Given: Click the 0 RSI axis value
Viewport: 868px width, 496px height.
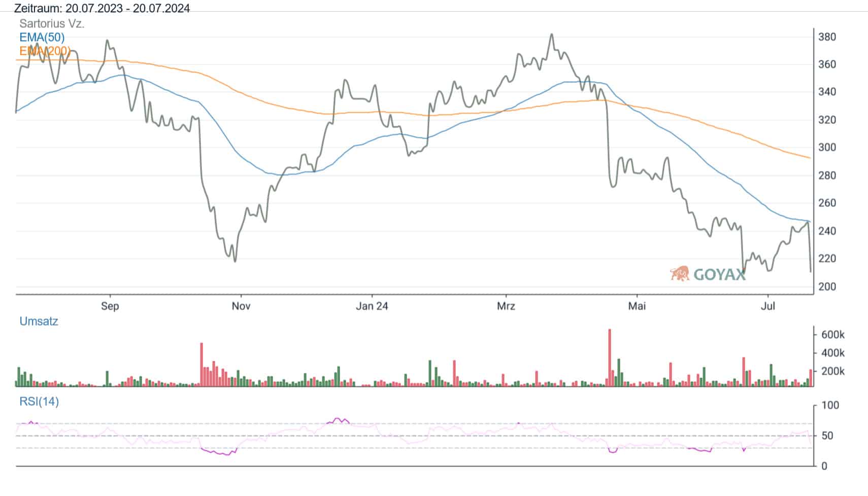Looking at the screenshot, I should click(x=824, y=466).
